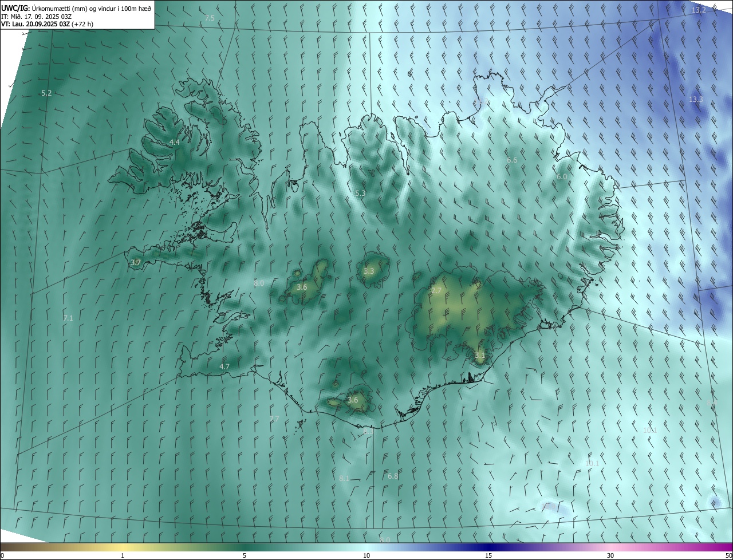
Task: Click the 1 label on the color scale
Action: pyautogui.click(x=123, y=555)
